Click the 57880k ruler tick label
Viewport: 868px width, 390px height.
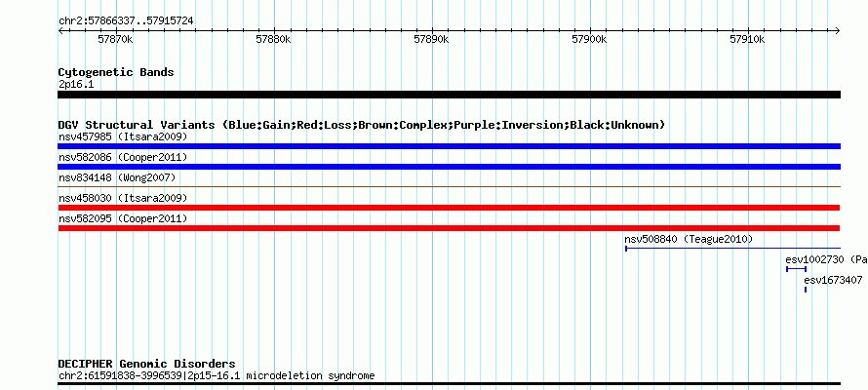pyautogui.click(x=273, y=40)
